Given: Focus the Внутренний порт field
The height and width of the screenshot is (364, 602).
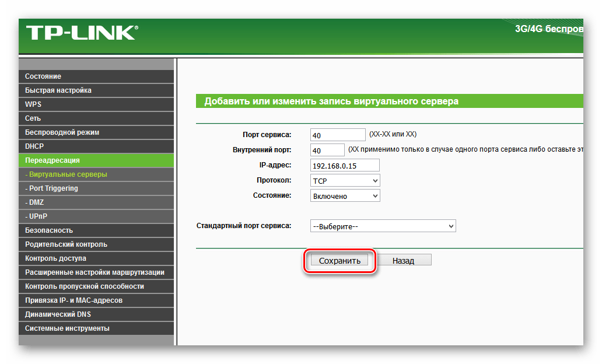Looking at the screenshot, I should tap(327, 150).
